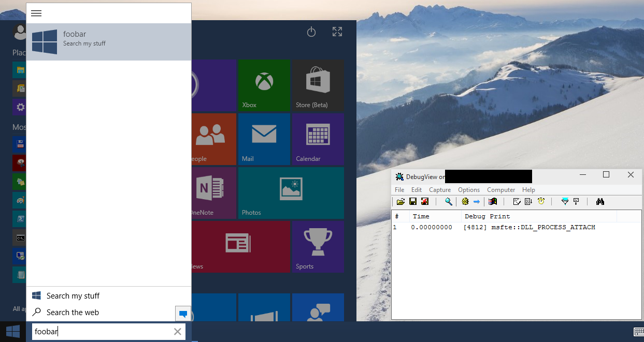Click the Open log file icon in DebugView
The image size is (644, 342).
click(400, 202)
